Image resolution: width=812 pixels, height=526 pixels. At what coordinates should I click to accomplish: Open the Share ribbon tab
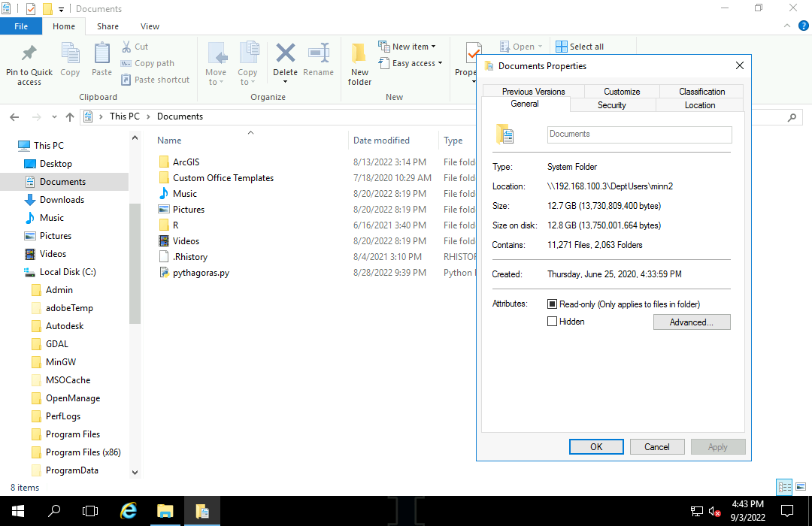(108, 26)
